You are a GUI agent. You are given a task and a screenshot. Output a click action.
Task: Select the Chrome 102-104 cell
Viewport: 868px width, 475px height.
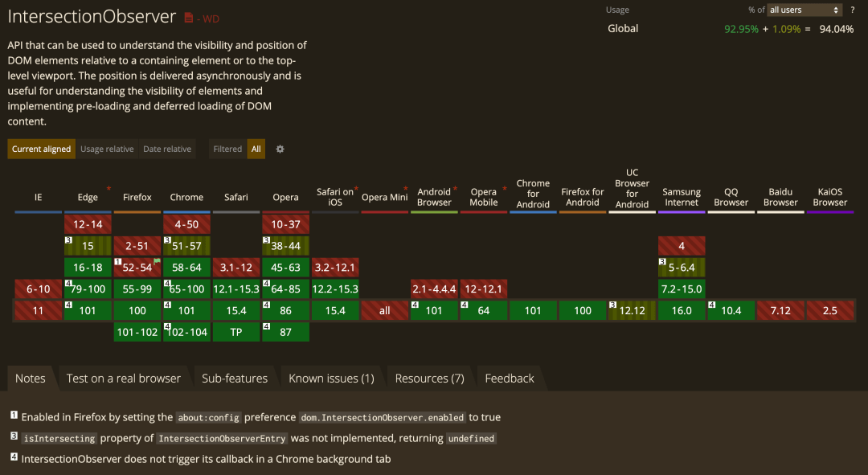pos(186,332)
